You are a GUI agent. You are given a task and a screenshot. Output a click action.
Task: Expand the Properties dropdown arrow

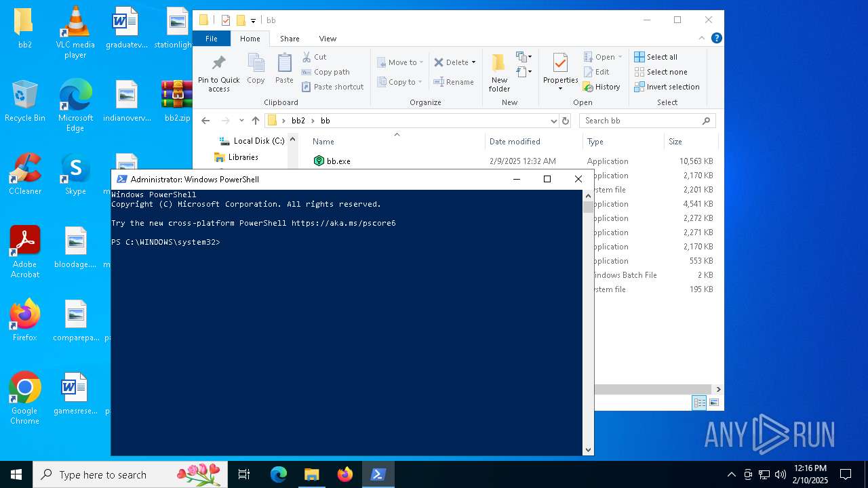point(560,89)
